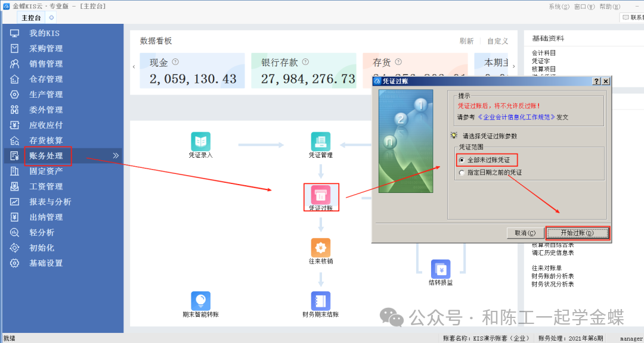This screenshot has height=343, width=644.
Task: Click the 凭证过账 posting icon
Action: [x=321, y=195]
